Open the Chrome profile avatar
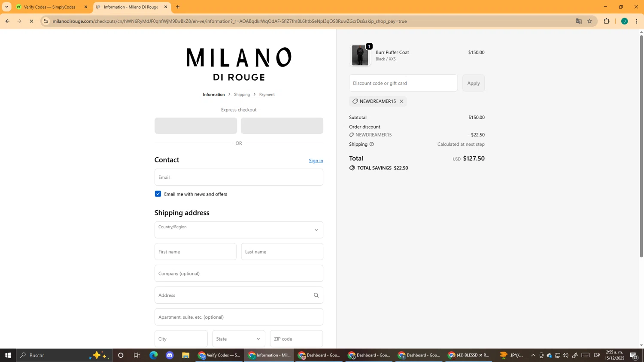Image resolution: width=644 pixels, height=362 pixels. pyautogui.click(x=624, y=21)
